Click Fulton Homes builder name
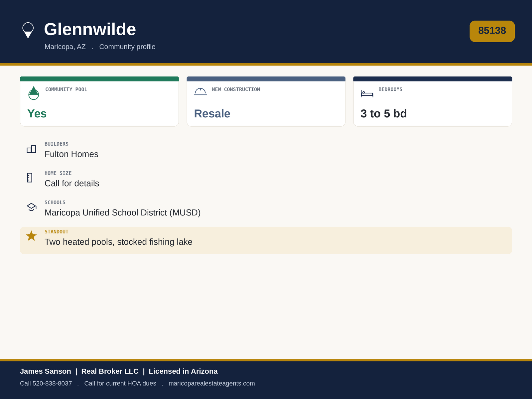 (x=71, y=154)
